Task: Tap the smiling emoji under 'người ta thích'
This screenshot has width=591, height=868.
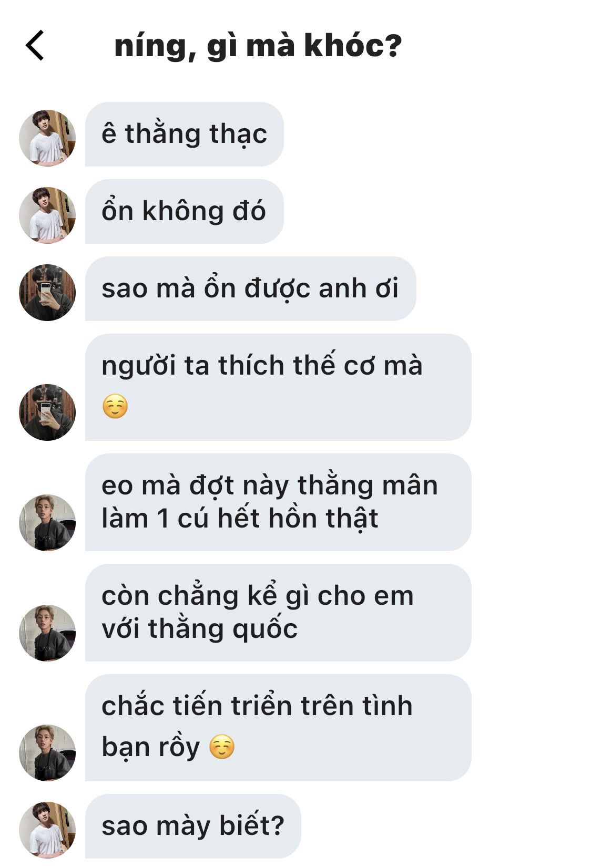Action: pyautogui.click(x=115, y=406)
